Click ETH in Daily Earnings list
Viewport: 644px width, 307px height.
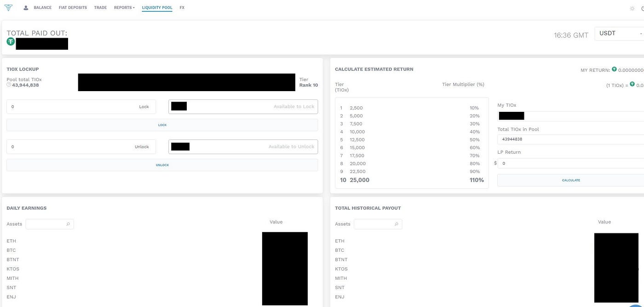[x=11, y=241]
